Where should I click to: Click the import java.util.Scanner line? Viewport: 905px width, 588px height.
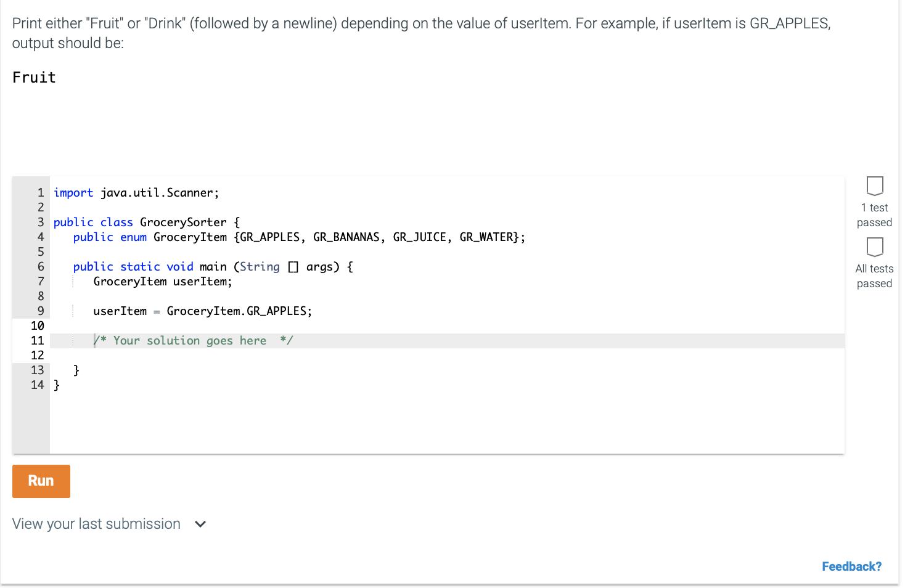coord(136,193)
